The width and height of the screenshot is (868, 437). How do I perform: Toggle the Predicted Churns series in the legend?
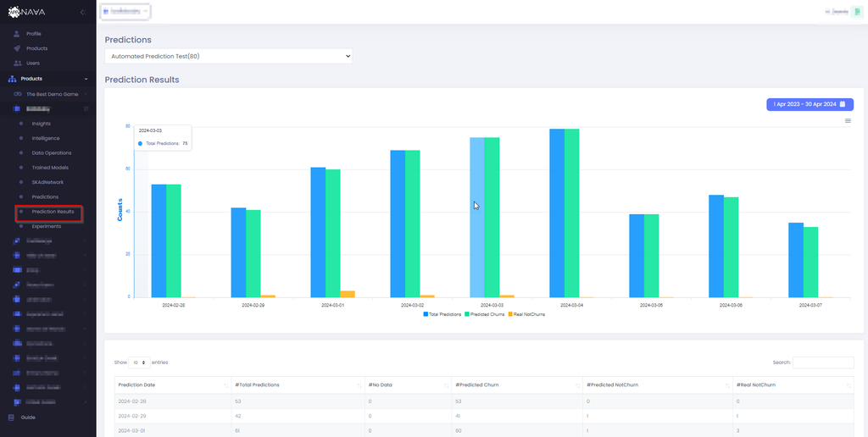point(484,314)
